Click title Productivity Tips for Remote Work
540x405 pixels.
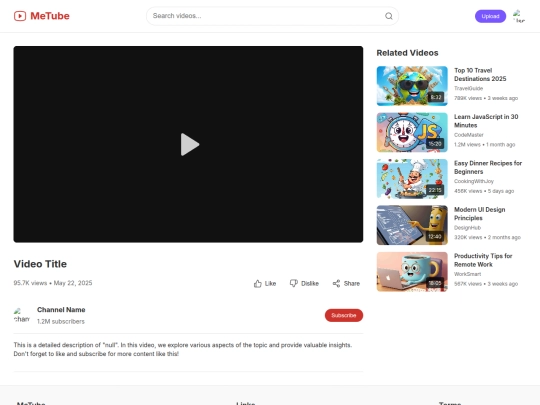[x=483, y=260]
